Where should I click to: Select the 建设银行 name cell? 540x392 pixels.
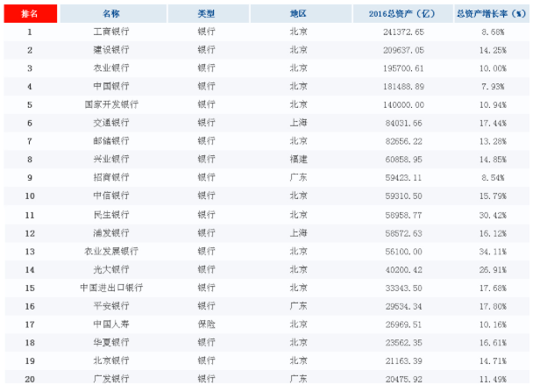[111, 50]
